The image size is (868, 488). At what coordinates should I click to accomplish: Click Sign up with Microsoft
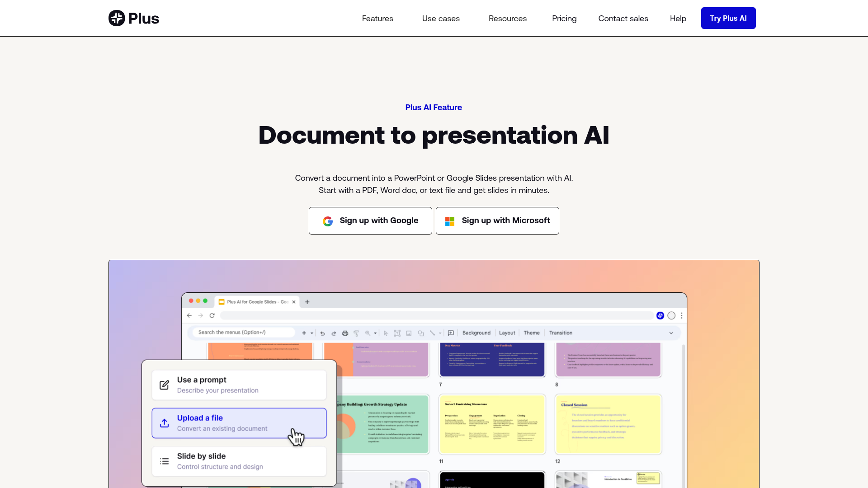point(497,221)
